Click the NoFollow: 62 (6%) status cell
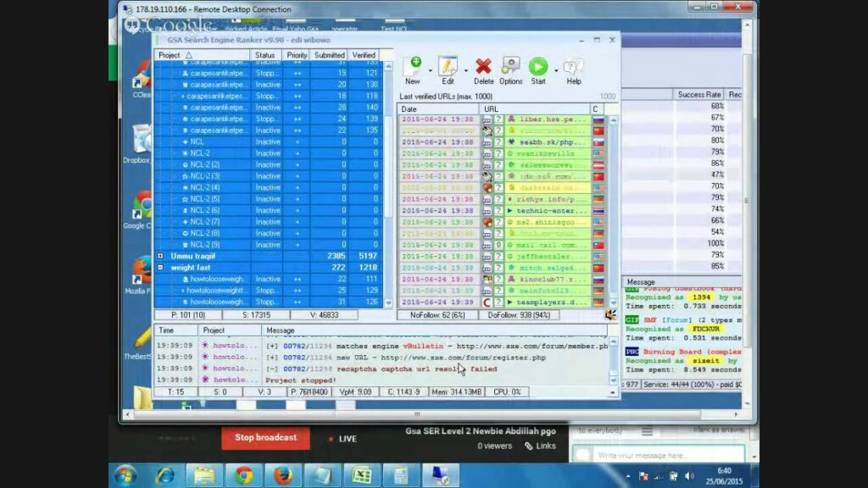 (x=437, y=315)
